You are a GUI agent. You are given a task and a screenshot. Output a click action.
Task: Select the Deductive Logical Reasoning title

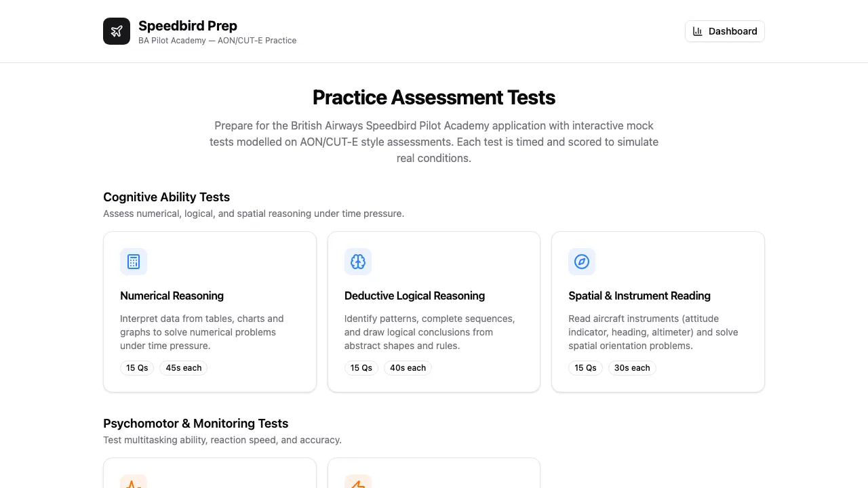pyautogui.click(x=414, y=296)
